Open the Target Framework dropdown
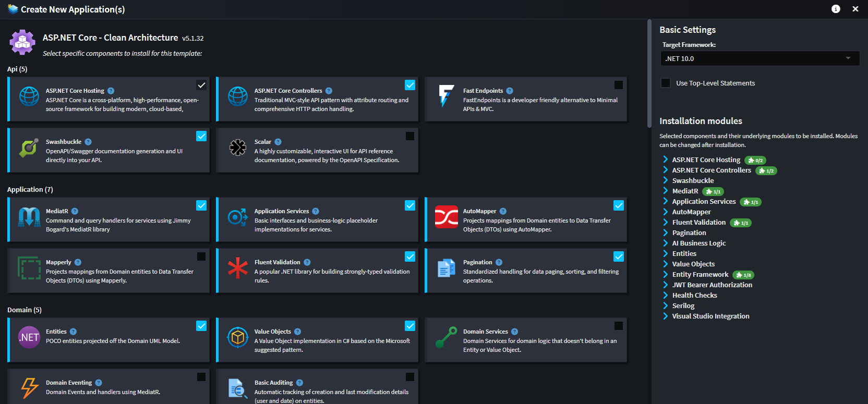 760,58
